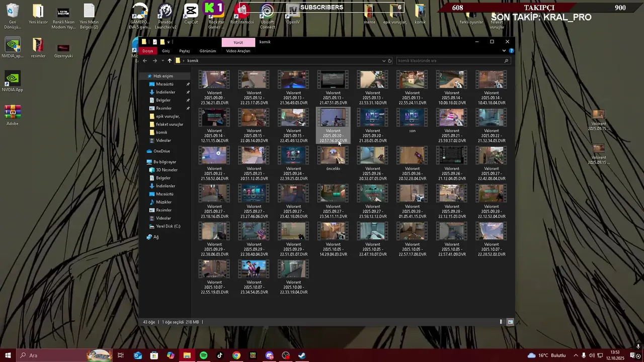This screenshot has height=362, width=644.
Task: Open Steam from the taskbar
Action: tap(302, 355)
